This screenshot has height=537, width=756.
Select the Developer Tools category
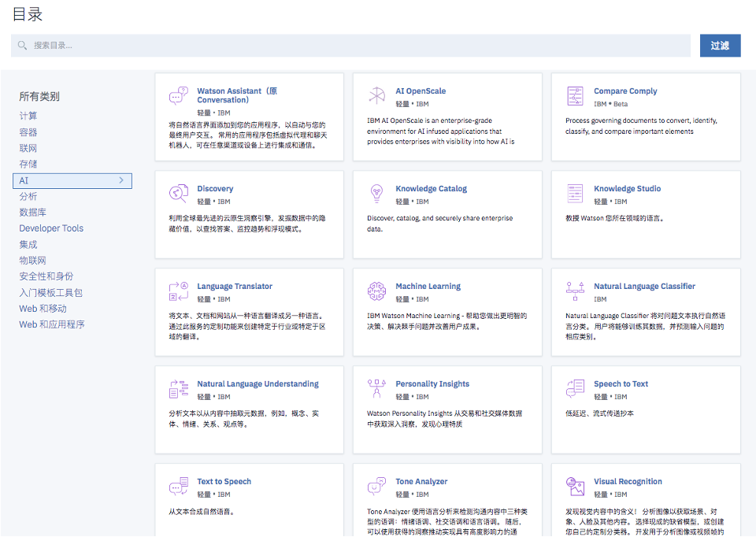click(51, 228)
